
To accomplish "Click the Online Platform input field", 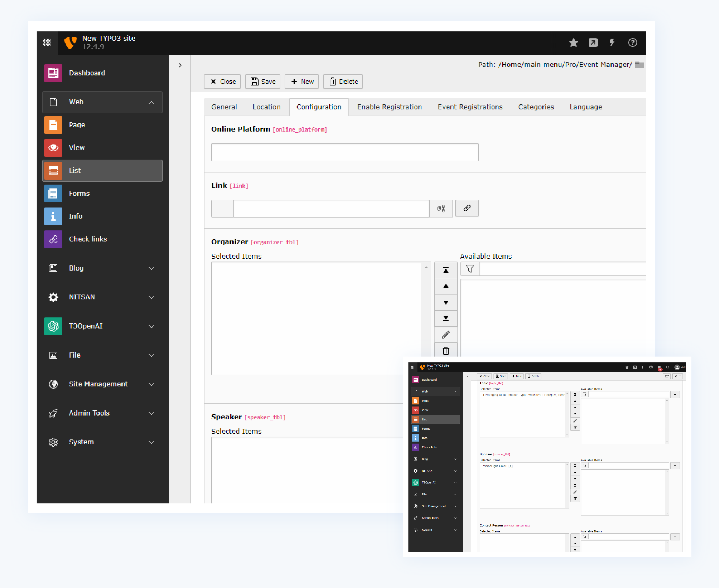I will [x=345, y=152].
